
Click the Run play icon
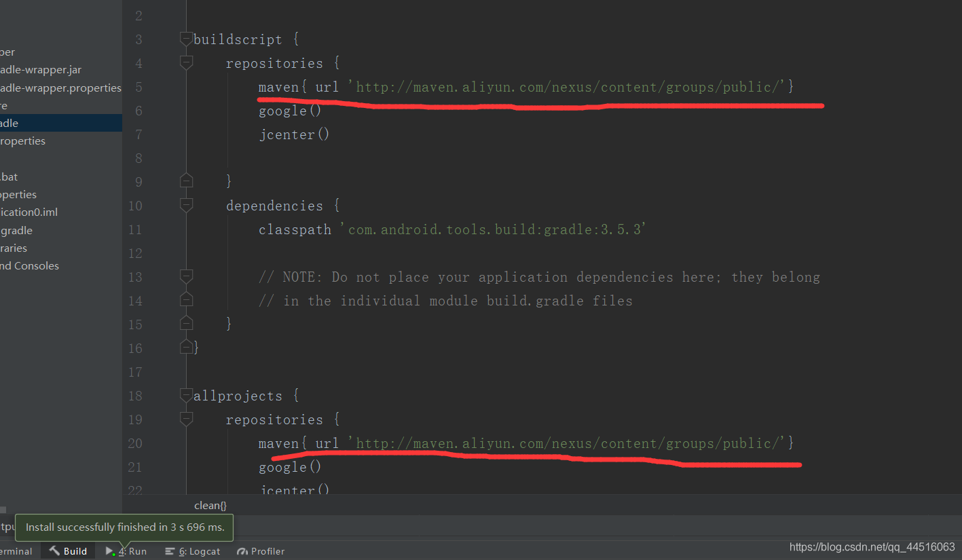(110, 551)
